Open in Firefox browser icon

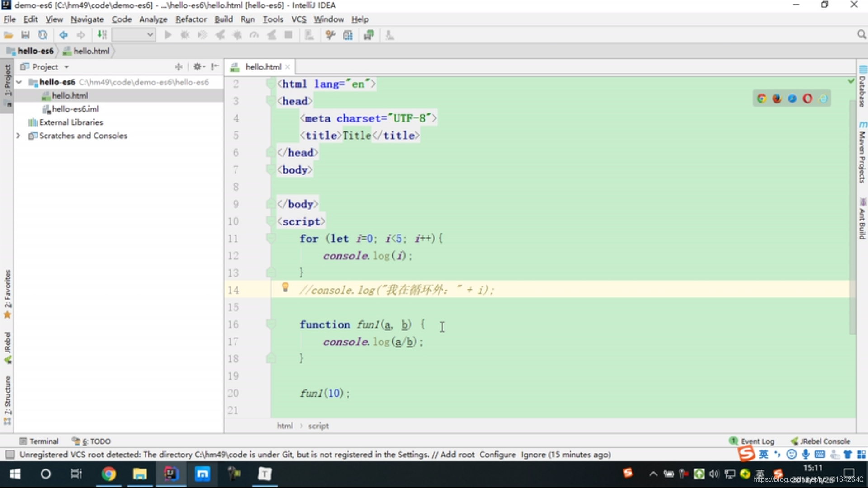point(777,99)
